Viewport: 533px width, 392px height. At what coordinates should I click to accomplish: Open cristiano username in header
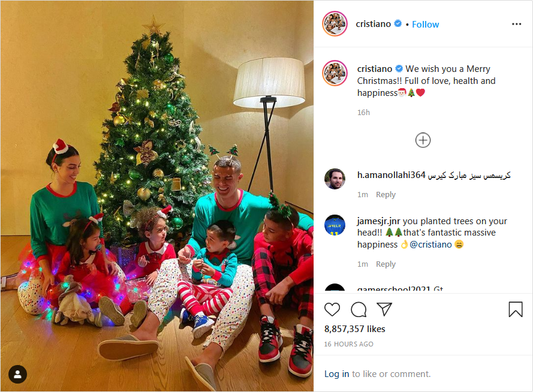coord(374,24)
